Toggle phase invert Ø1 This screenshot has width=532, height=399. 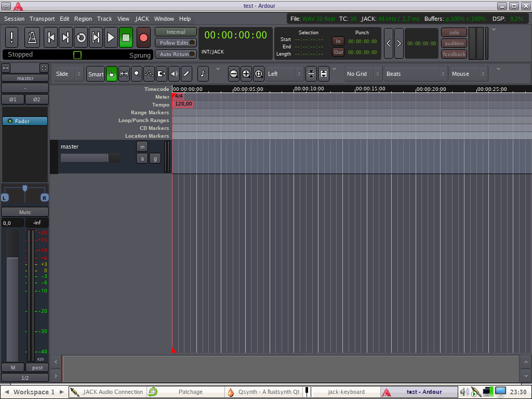pyautogui.click(x=13, y=99)
